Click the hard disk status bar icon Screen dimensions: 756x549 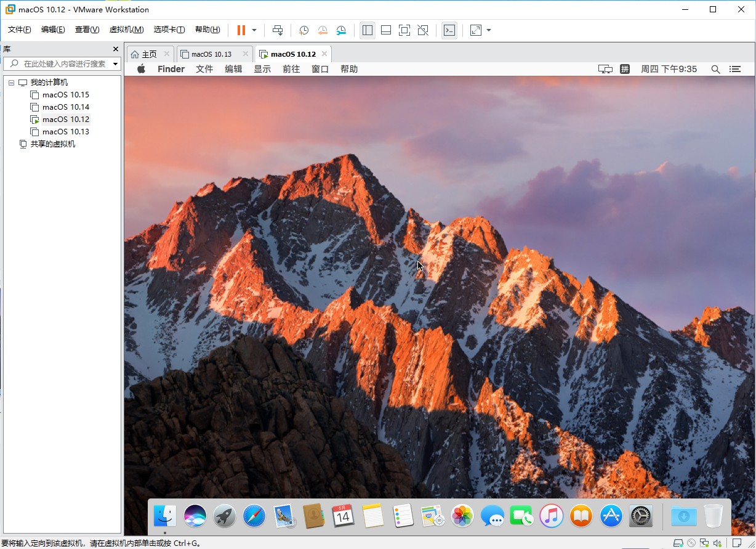[x=678, y=543]
